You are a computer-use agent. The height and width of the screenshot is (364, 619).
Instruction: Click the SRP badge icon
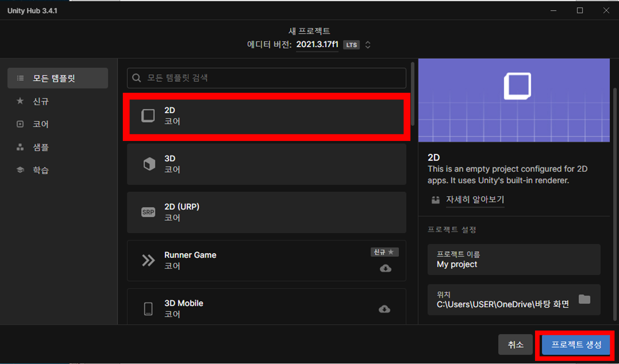pos(148,212)
